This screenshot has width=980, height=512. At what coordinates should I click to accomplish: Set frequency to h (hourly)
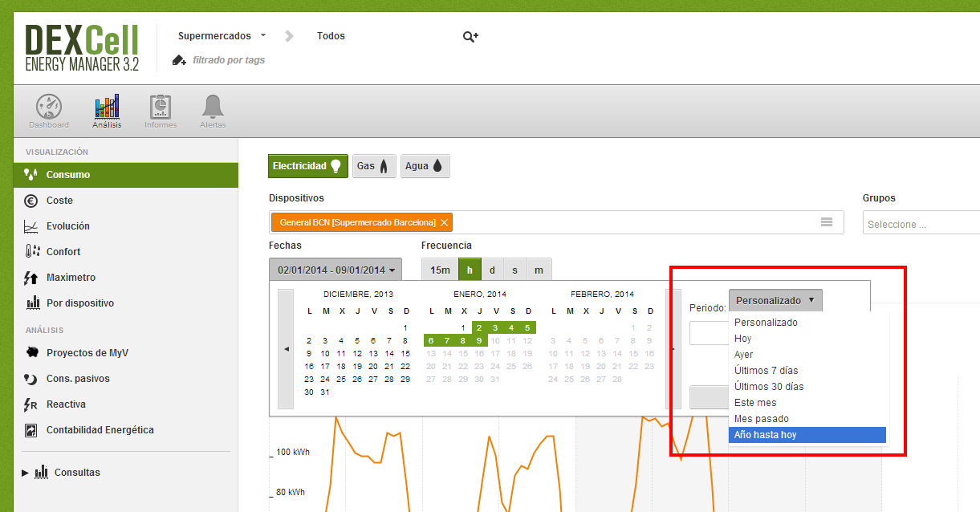(x=470, y=270)
